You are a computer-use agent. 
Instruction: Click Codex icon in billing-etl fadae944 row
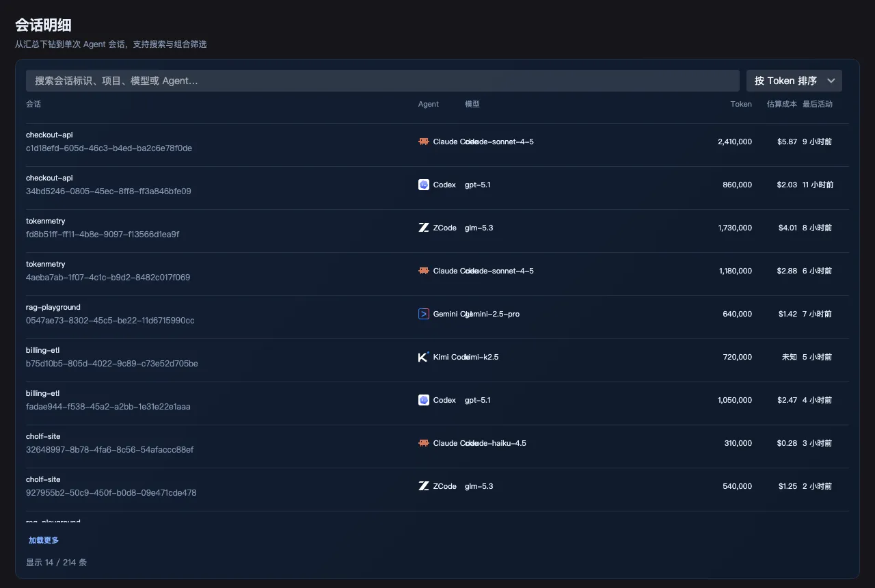click(424, 400)
